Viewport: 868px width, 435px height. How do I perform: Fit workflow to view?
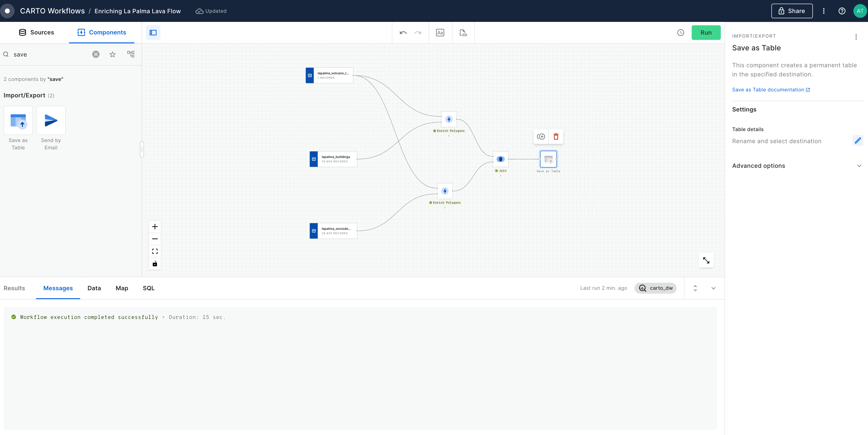(x=155, y=251)
